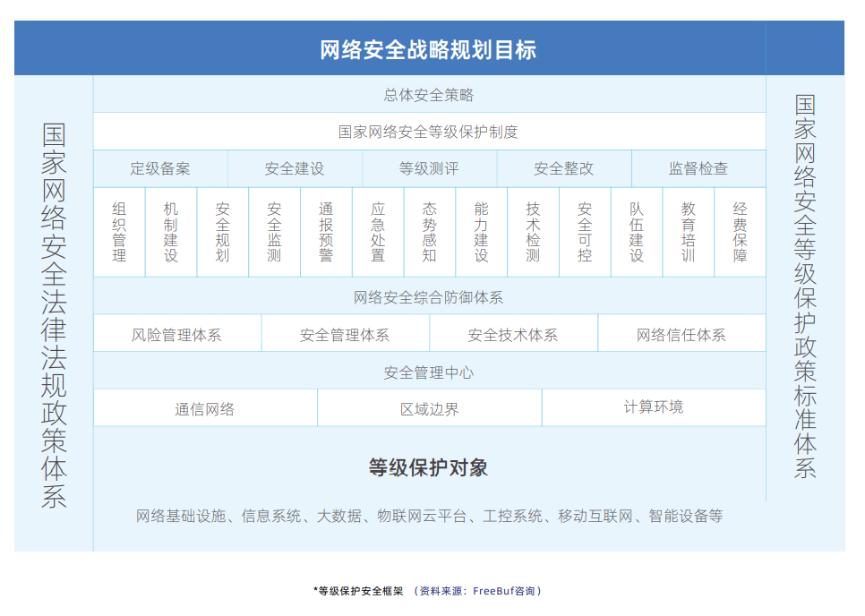Click the 安全管理中心 row
This screenshot has width=865, height=616.
[x=429, y=372]
